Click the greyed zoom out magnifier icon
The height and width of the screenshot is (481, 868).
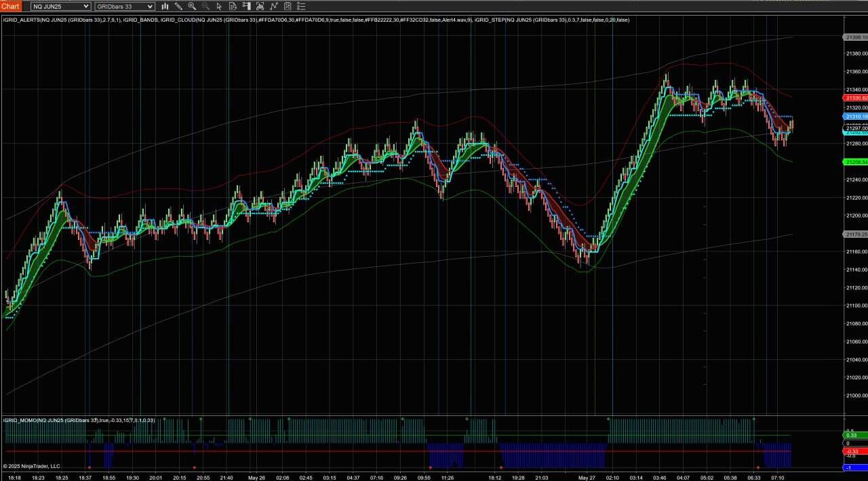(x=205, y=6)
